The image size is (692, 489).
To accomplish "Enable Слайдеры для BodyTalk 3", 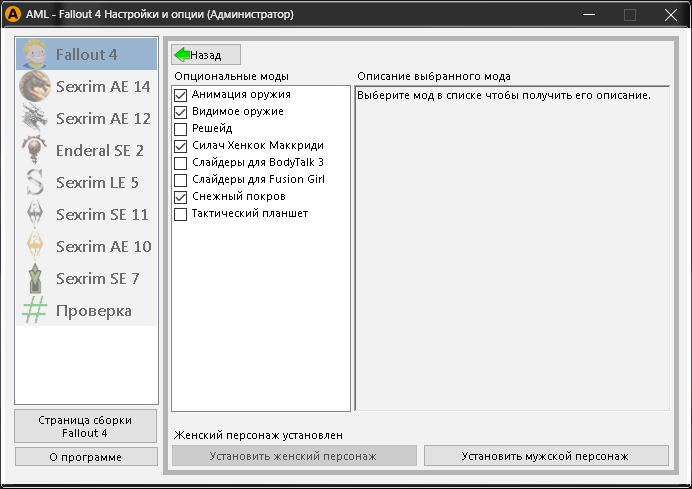I will [x=181, y=163].
